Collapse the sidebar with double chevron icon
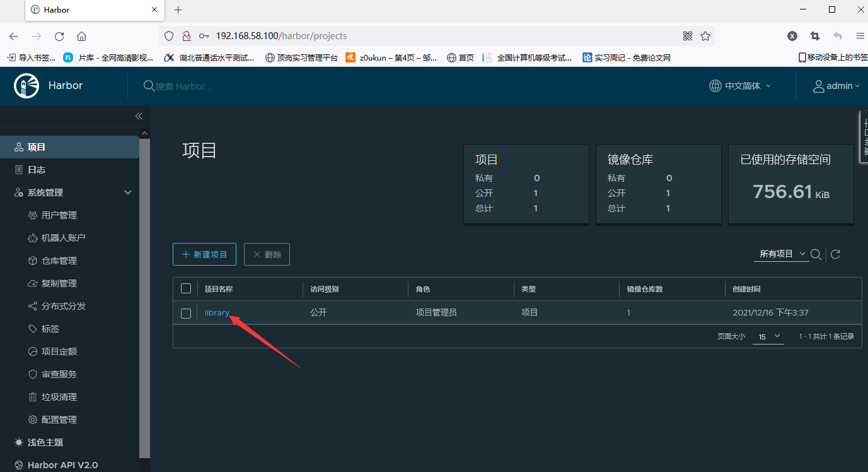 pyautogui.click(x=139, y=116)
